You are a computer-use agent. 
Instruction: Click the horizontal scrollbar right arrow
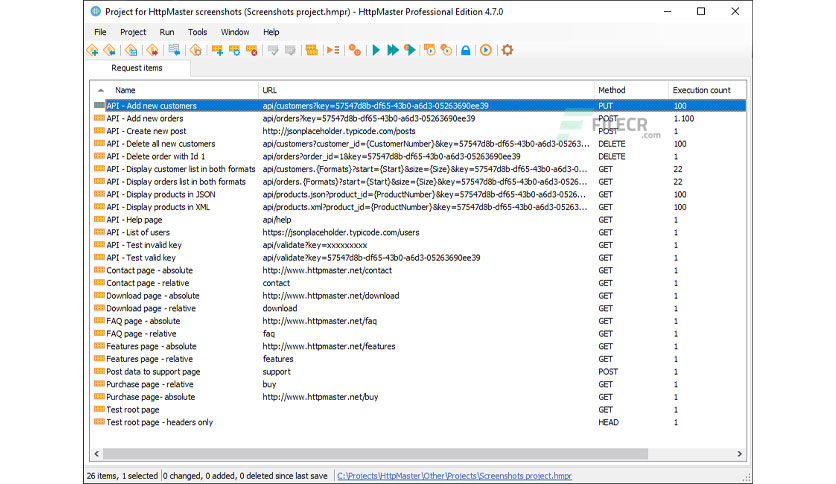pyautogui.click(x=739, y=454)
